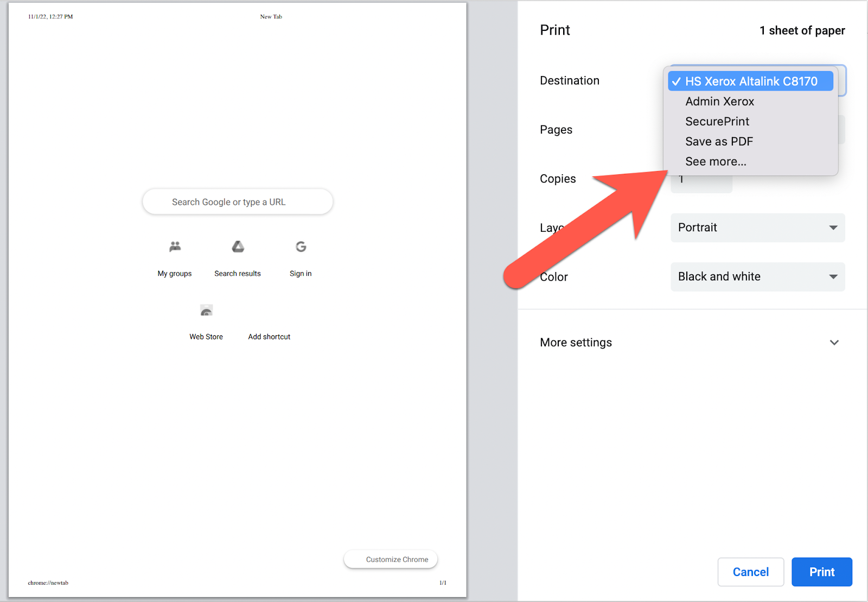Click the Web Store icon in preview
Screen dimensions: 868x602
click(x=206, y=310)
